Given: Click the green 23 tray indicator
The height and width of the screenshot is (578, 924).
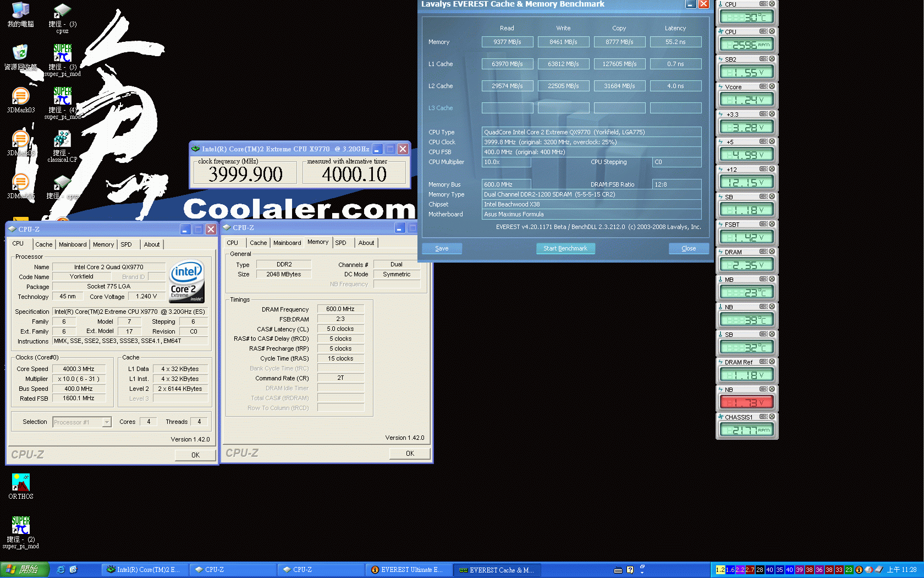Looking at the screenshot, I should (849, 570).
